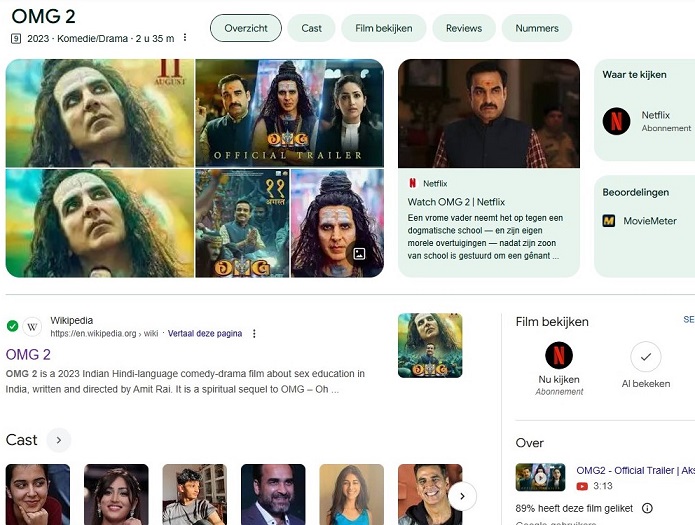
Task: Open the Film bekijken tab
Action: [x=383, y=28]
